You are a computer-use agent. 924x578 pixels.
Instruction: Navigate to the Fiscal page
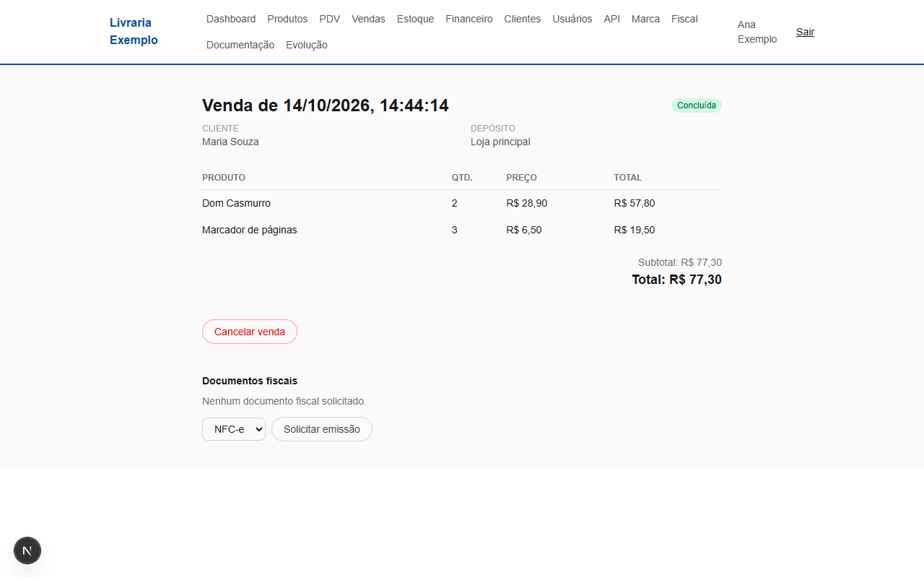coord(684,19)
